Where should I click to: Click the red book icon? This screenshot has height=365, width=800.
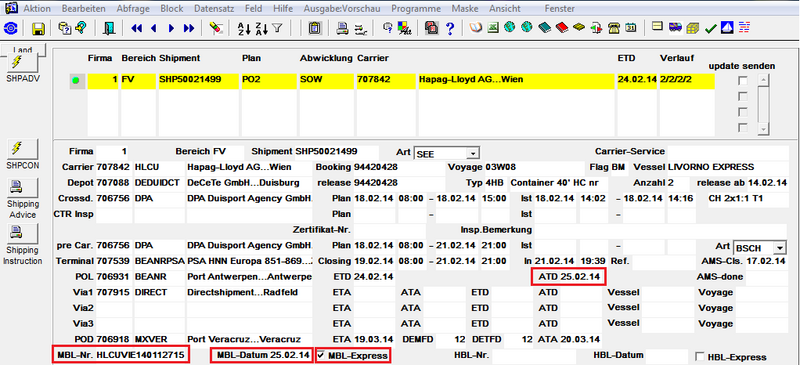click(x=561, y=28)
